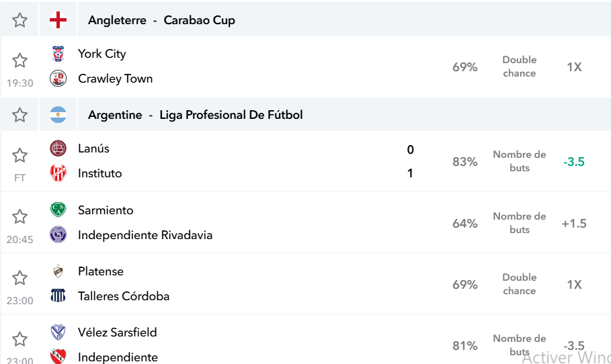611x364 pixels.
Task: Click the Instituto club crest
Action: tap(58, 173)
